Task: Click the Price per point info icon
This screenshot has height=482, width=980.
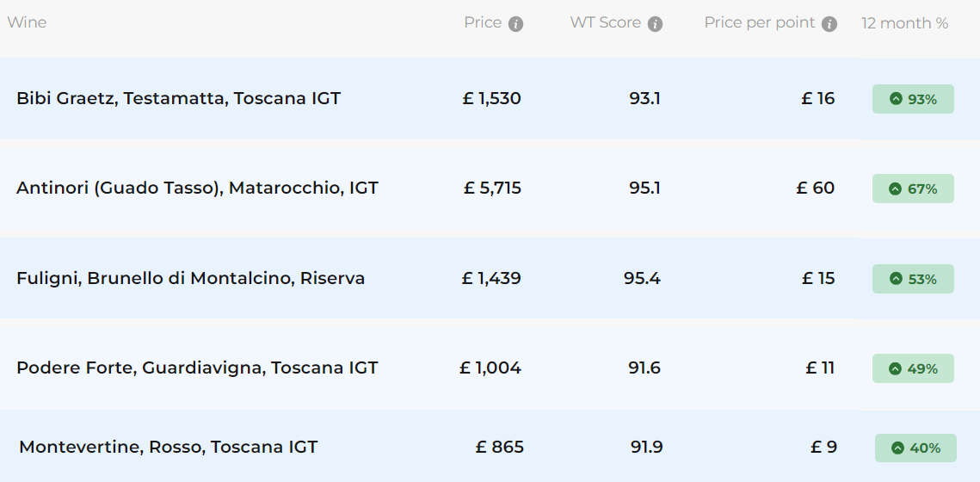Action: [x=829, y=24]
